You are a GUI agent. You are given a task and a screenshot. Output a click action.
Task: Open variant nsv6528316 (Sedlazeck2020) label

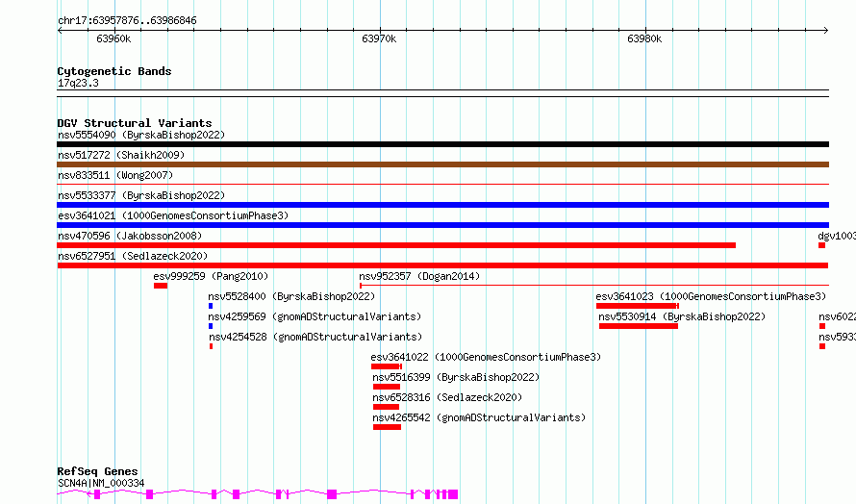pyautogui.click(x=447, y=397)
